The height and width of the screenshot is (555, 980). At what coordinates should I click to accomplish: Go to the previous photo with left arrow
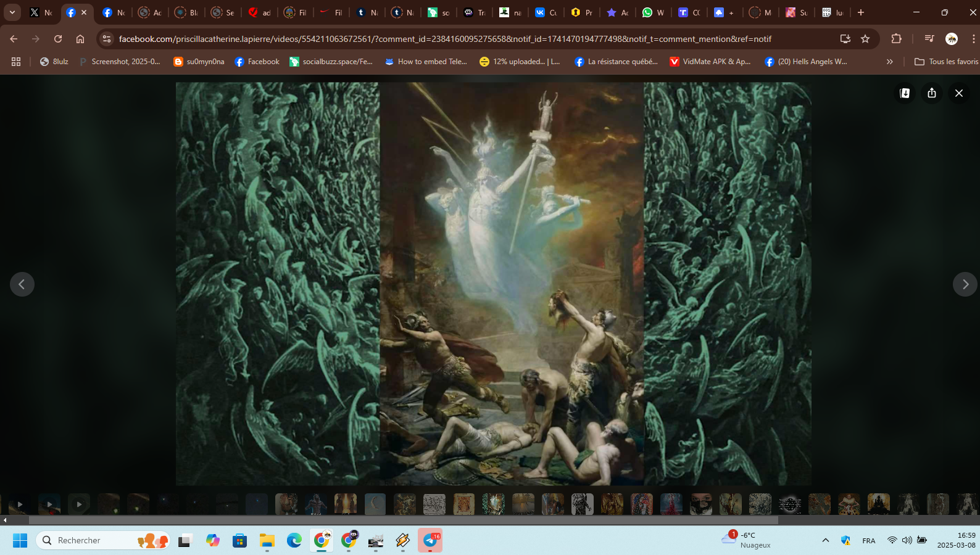click(x=22, y=284)
